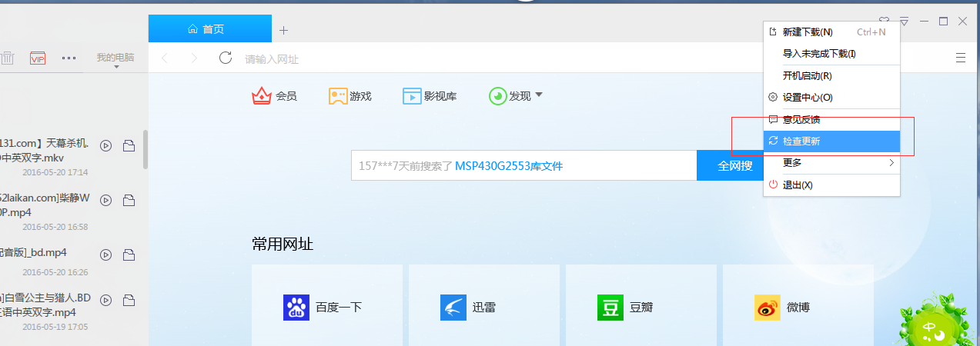Viewport: 980px width, 346px height.
Task: Open the 百度一下 shortcut tile
Action: click(327, 305)
